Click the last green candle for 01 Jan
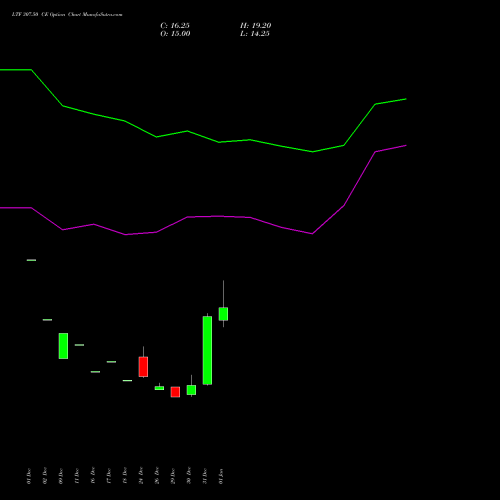This screenshot has height=500, width=500. [x=223, y=314]
